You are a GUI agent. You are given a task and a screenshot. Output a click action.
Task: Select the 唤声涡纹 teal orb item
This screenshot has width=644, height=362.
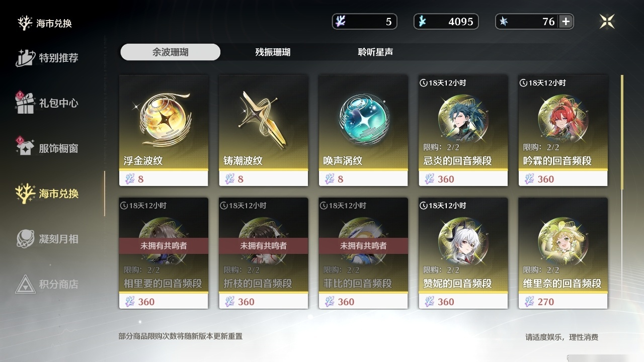(363, 131)
